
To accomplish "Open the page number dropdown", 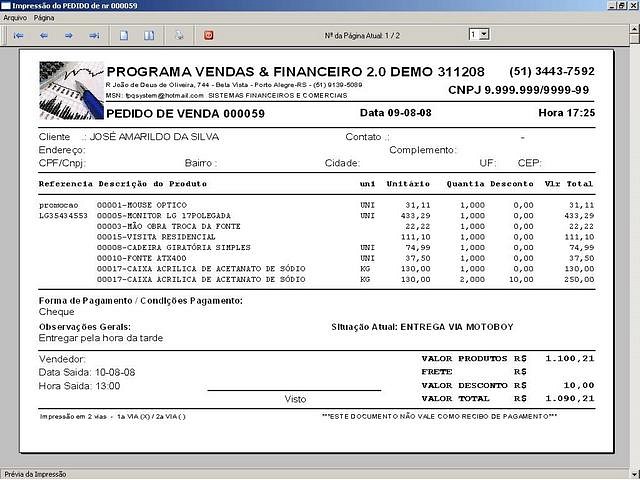I will [484, 35].
